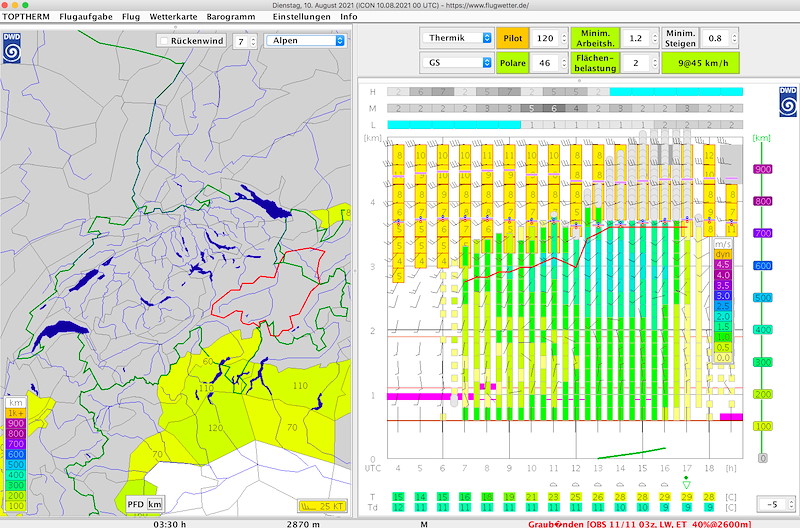Toggle the PFD button on the map
800x528 pixels.
point(135,505)
